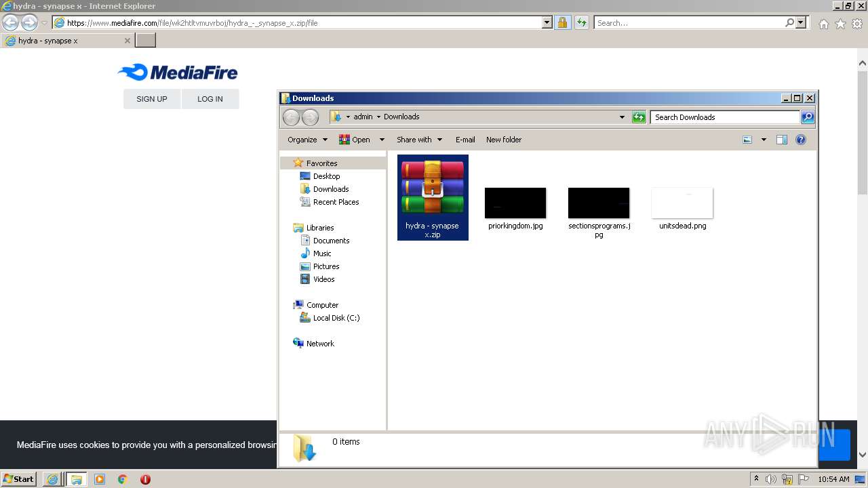Click Downloads breadcrumb in path

point(401,117)
